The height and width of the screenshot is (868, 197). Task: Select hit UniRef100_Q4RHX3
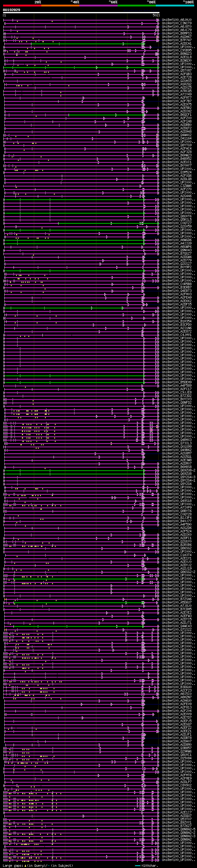(x=177, y=440)
